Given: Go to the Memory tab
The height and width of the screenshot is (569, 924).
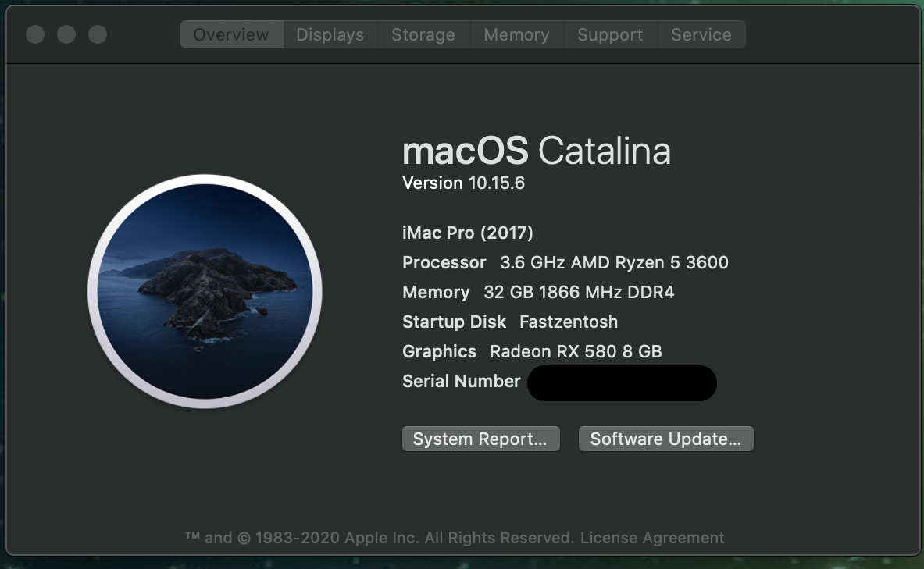Looking at the screenshot, I should [x=516, y=35].
